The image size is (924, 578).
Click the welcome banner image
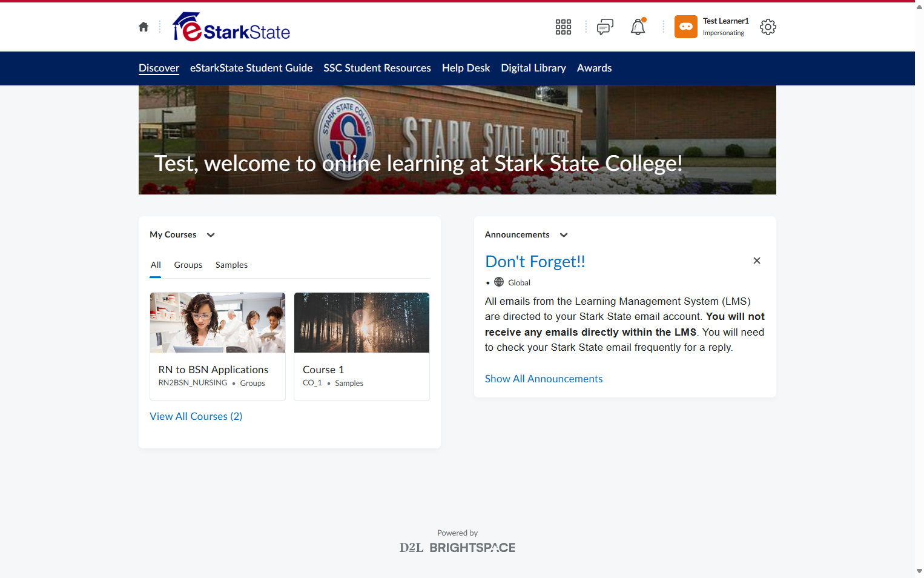457,140
